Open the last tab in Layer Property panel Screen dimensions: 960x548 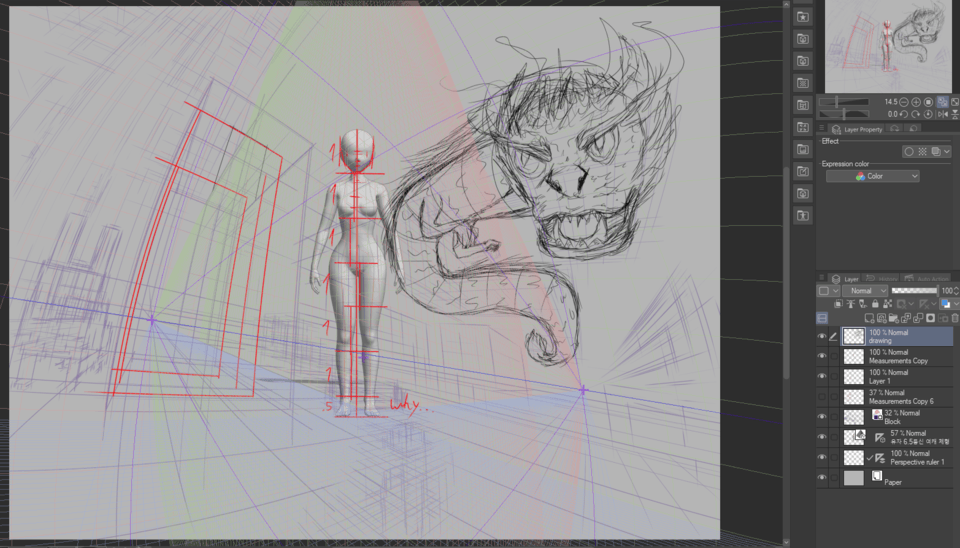(x=913, y=128)
